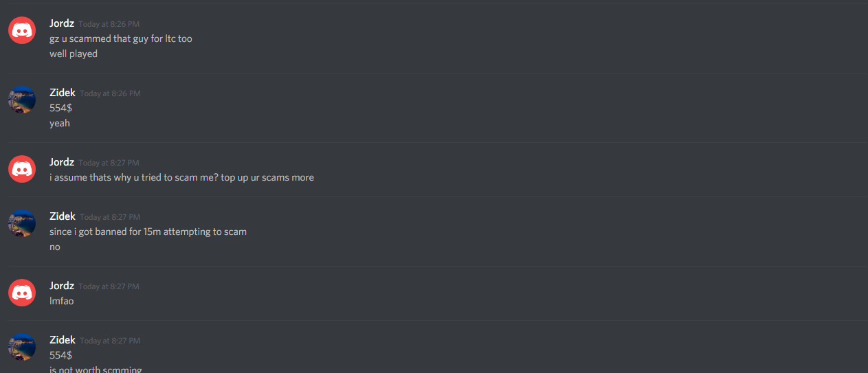The image size is (868, 373).
Task: Click Zidek username above 'since i got banned'
Action: [x=63, y=216]
